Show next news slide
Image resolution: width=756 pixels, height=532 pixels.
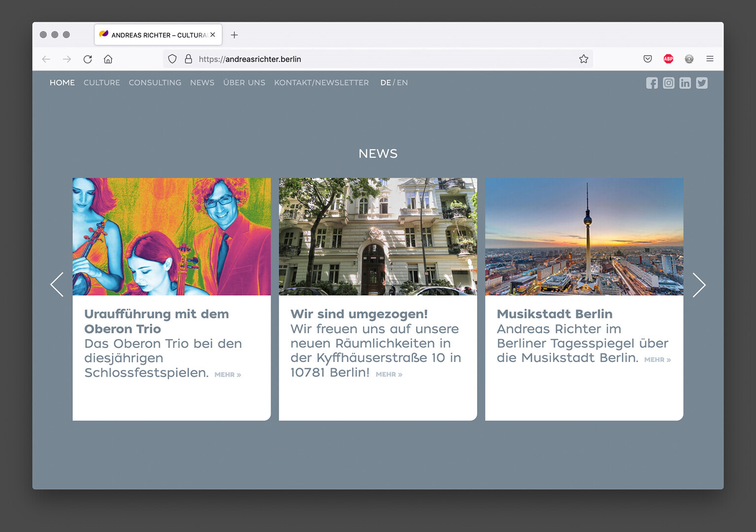tap(698, 285)
